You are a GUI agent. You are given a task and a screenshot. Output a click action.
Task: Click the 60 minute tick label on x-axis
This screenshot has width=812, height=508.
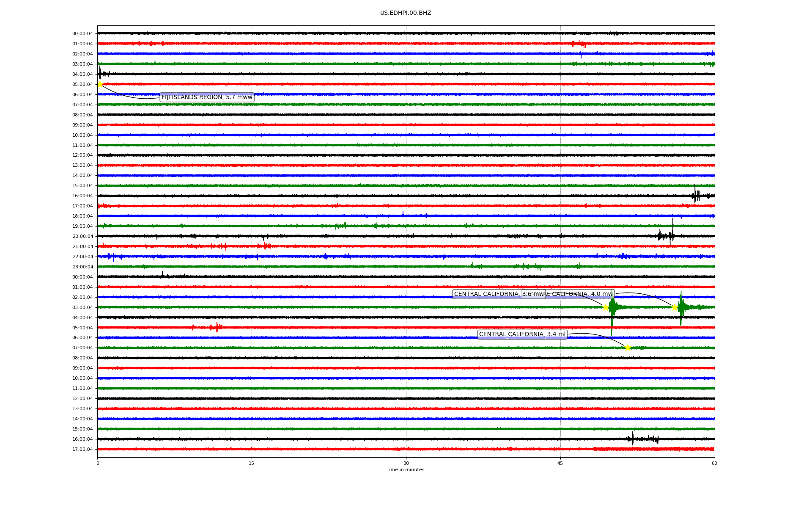pos(714,463)
